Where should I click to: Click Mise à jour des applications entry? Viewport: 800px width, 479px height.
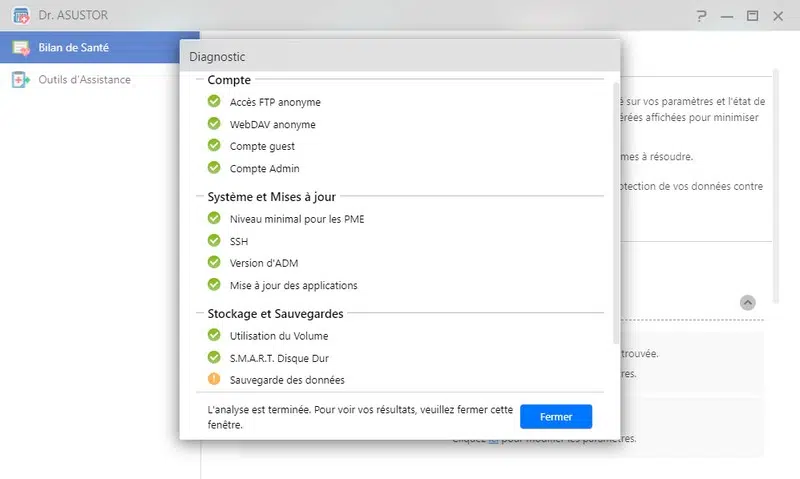tap(293, 286)
